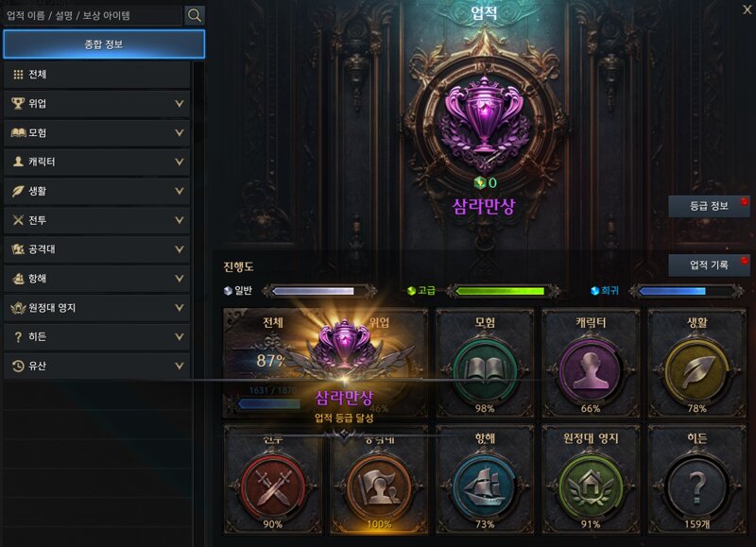Open the 히든 question mark icon
Viewport: 756px width, 547px height.
tap(696, 487)
